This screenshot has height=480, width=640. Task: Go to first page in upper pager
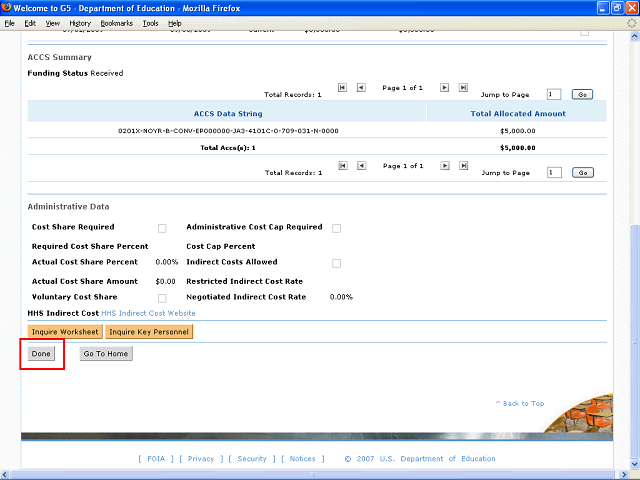342,87
